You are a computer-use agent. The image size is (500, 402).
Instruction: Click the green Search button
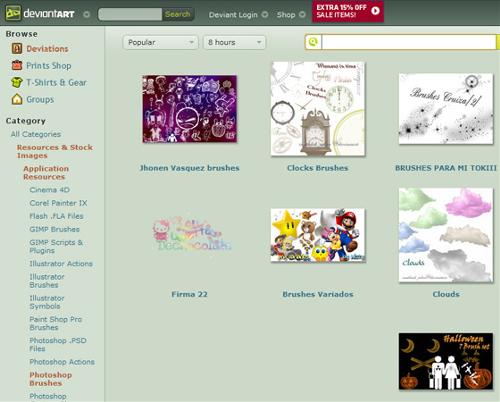point(178,14)
